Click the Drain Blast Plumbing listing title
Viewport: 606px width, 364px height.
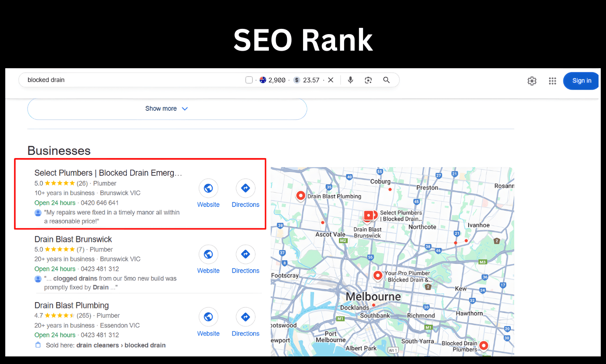coord(71,305)
